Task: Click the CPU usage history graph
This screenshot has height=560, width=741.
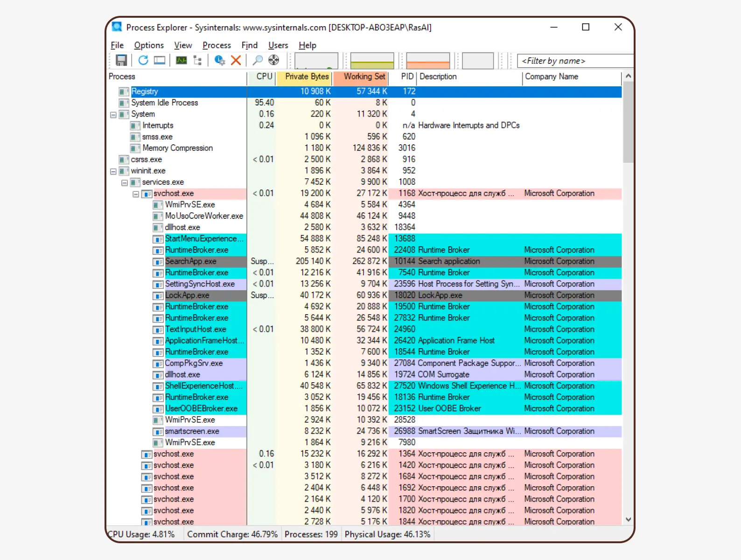Action: [x=316, y=61]
